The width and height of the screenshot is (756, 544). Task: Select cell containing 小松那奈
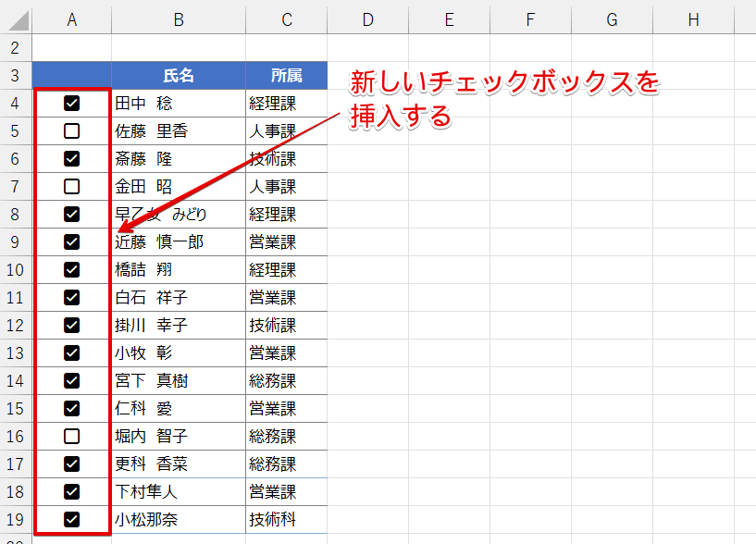(179, 519)
